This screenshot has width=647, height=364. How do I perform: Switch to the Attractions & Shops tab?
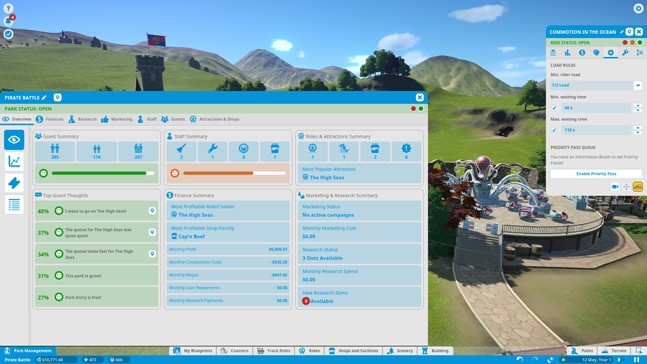(215, 119)
